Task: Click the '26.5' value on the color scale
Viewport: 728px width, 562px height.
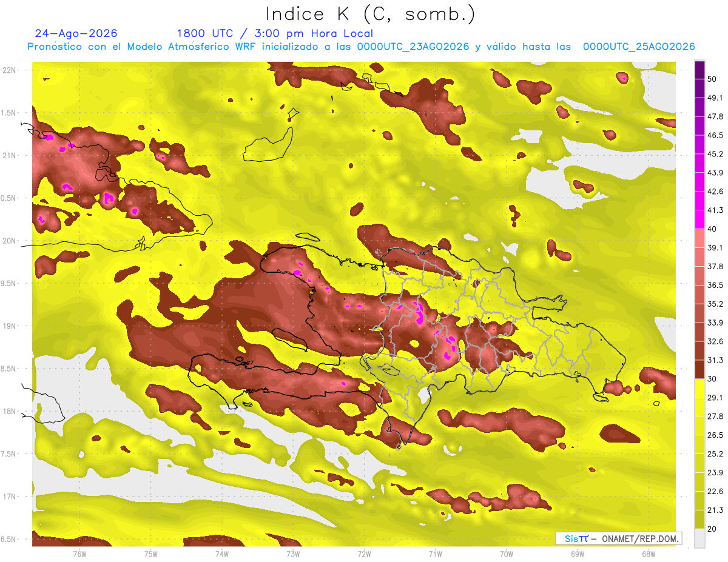Action: click(x=715, y=435)
